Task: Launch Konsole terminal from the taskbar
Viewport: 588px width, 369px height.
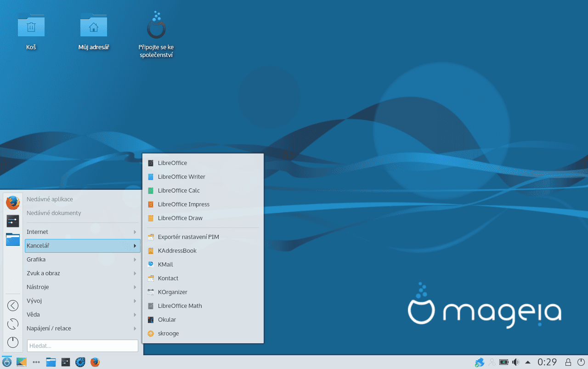Action: (x=65, y=362)
